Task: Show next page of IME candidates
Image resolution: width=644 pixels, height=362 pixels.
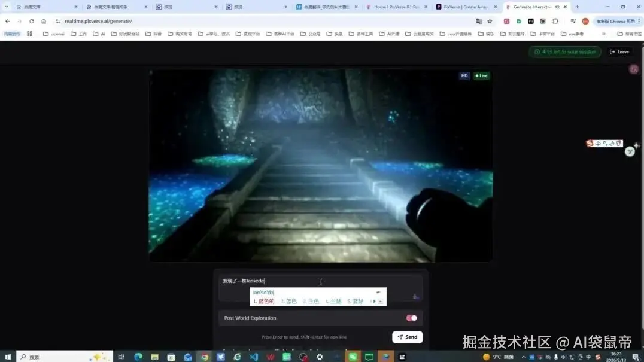Action: pyautogui.click(x=374, y=301)
